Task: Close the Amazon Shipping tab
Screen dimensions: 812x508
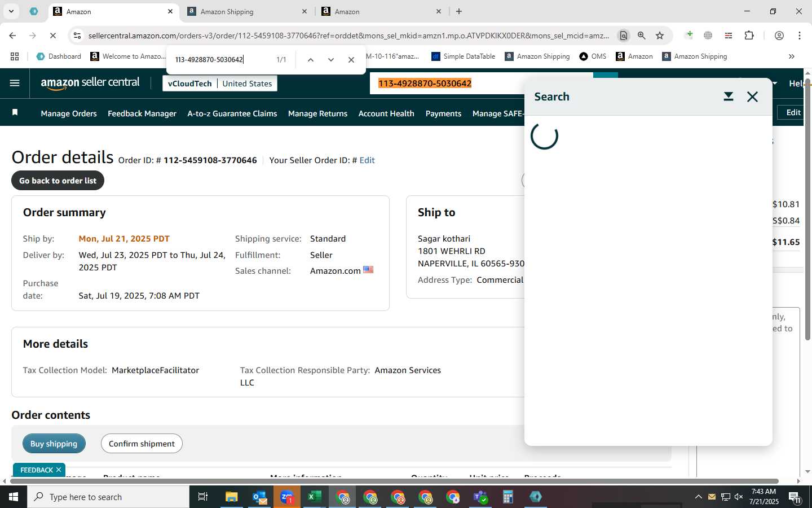Action: pyautogui.click(x=304, y=11)
